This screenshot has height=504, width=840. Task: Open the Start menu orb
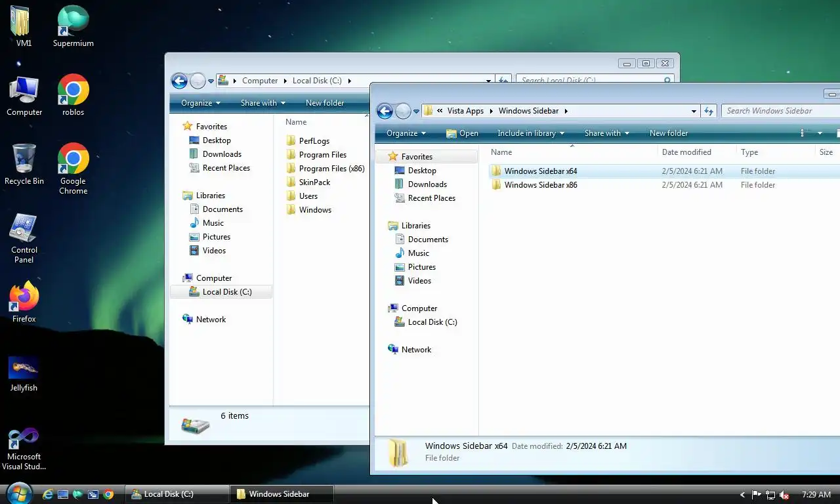(x=18, y=493)
